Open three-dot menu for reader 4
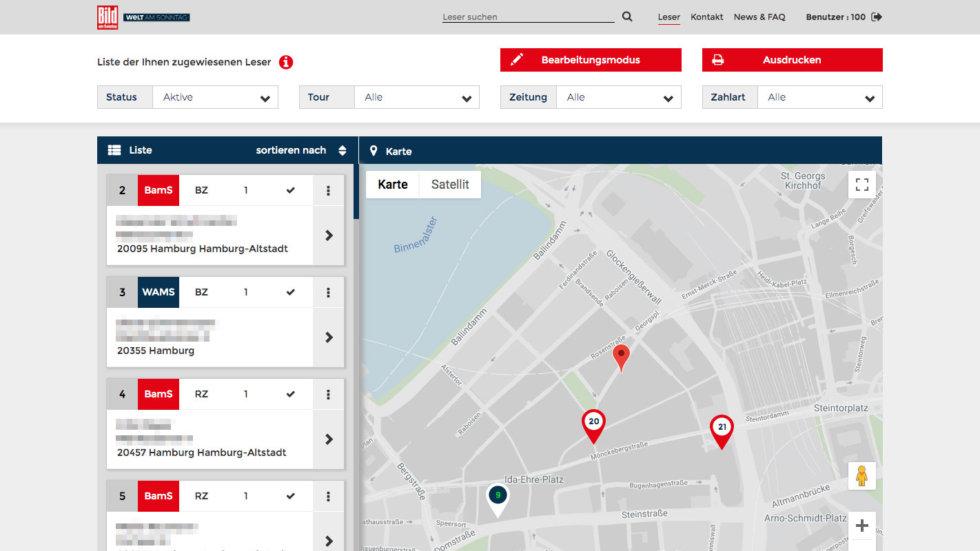 [x=328, y=395]
